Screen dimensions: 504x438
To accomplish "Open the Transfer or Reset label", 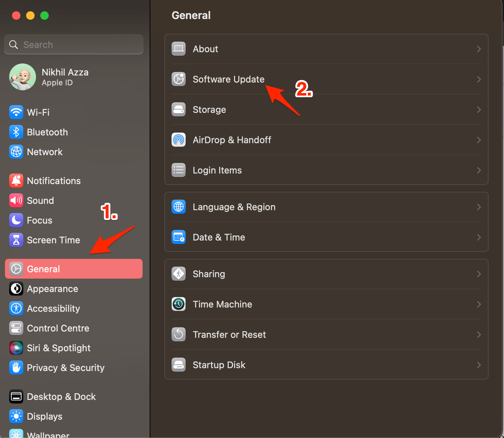I will pos(229,335).
